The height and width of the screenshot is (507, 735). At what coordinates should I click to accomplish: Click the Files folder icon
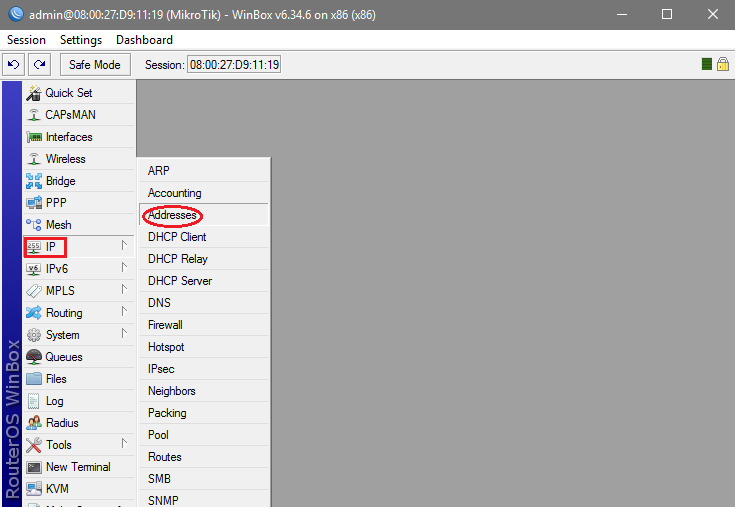pos(34,379)
